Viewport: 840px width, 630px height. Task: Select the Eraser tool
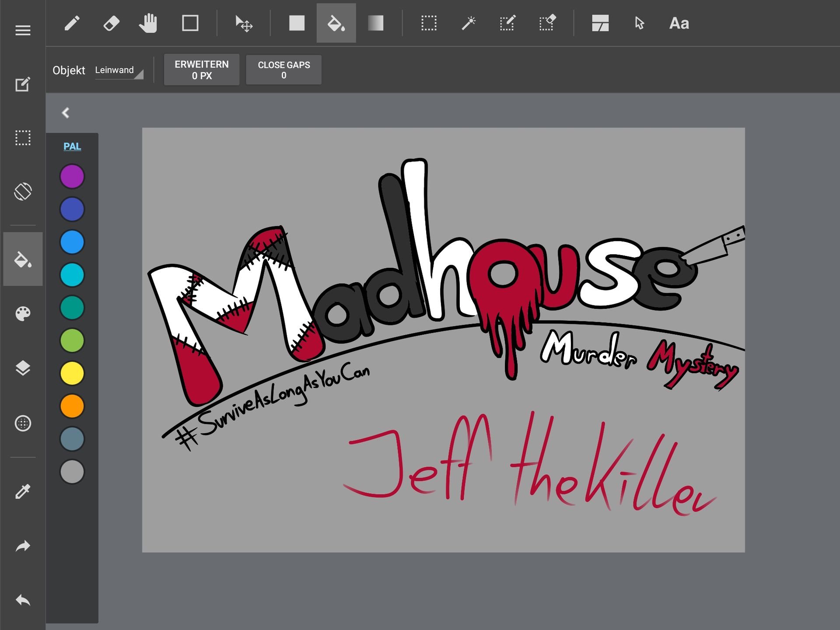point(111,23)
